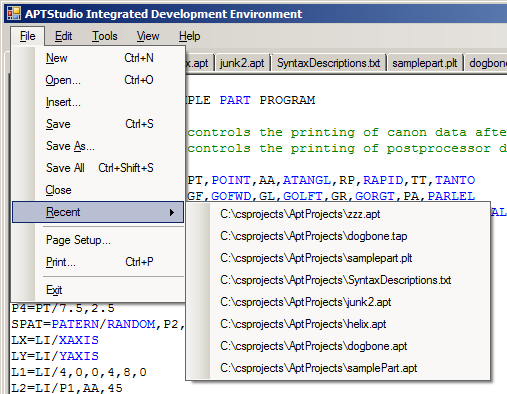The width and height of the screenshot is (507, 394).
Task: Choose New from the File menu
Action: tap(98, 58)
